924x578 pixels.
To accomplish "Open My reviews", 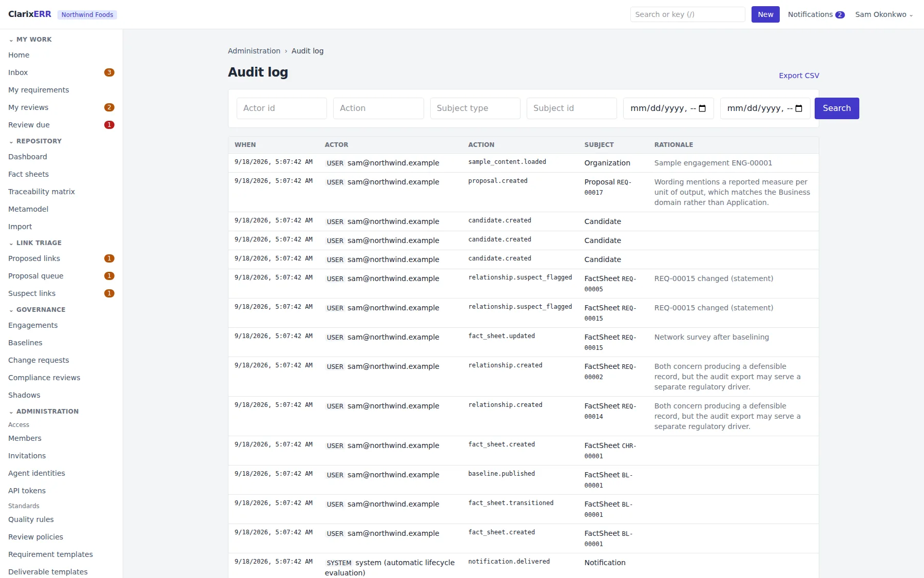I will (61, 107).
